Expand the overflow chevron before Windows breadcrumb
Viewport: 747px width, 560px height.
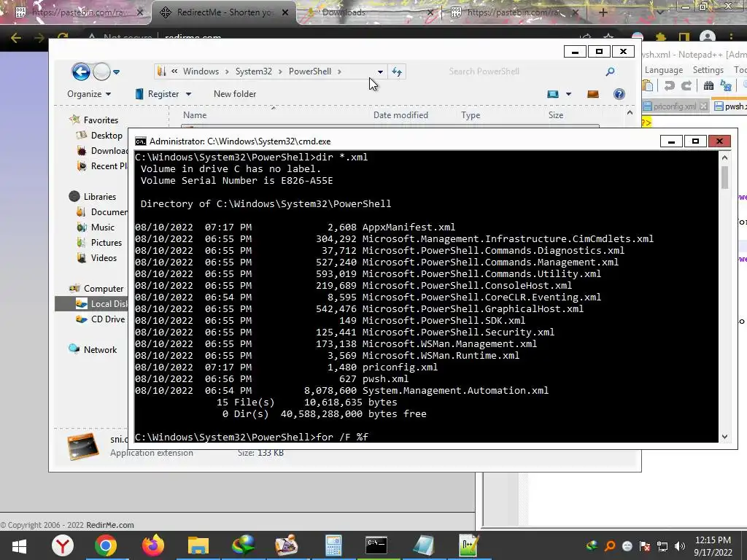coord(174,71)
